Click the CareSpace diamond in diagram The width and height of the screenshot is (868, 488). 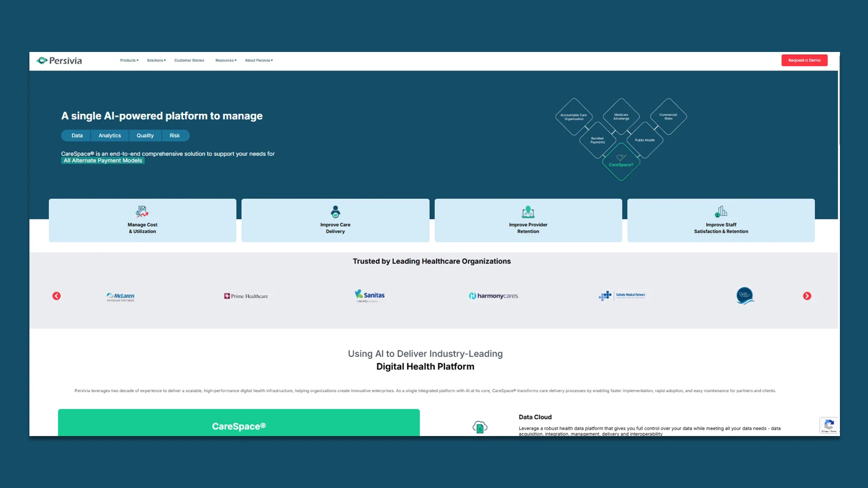coord(621,162)
